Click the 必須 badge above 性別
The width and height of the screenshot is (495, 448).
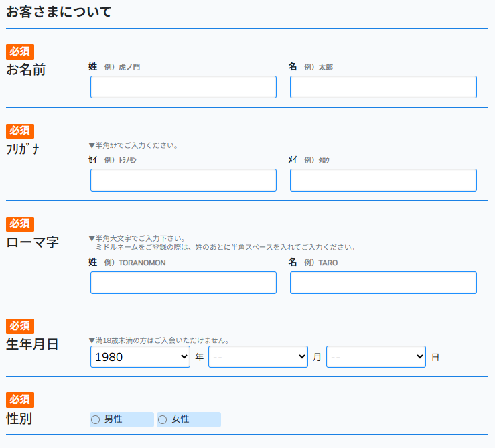click(x=19, y=400)
